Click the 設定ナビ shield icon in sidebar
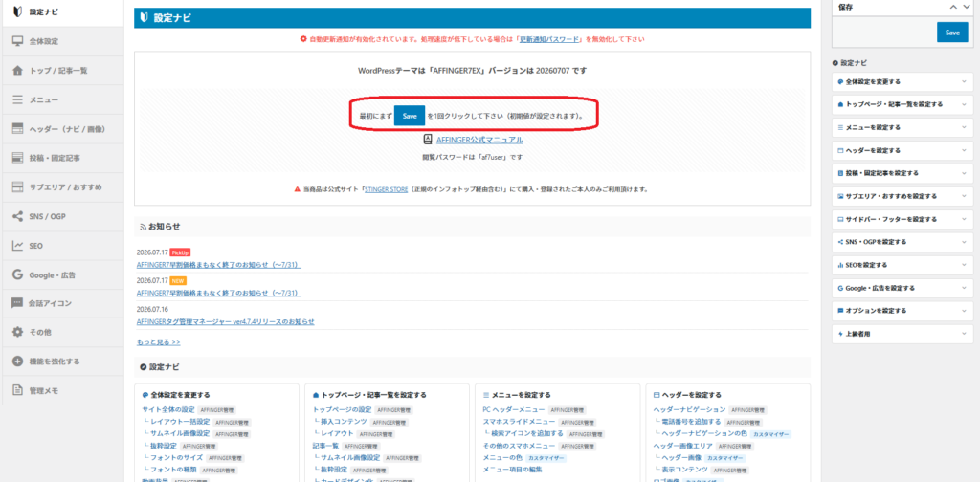Image resolution: width=980 pixels, height=482 pixels. tap(17, 11)
